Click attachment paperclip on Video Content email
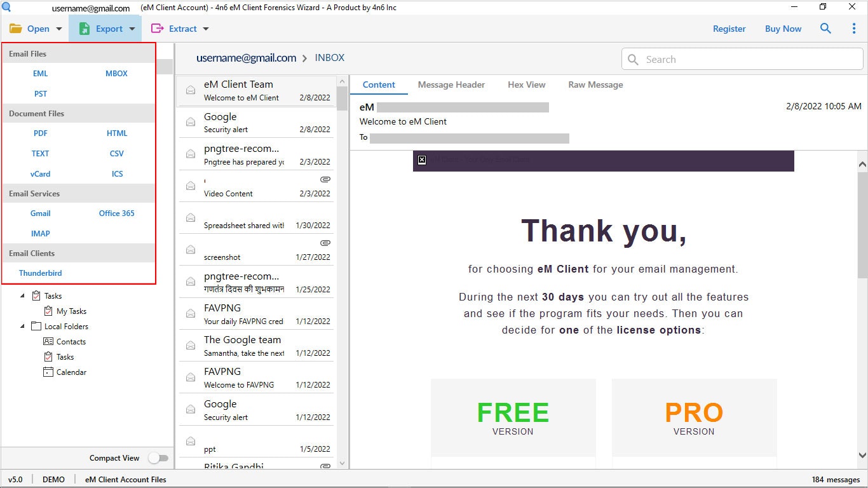Image resolution: width=868 pixels, height=488 pixels. (x=325, y=179)
